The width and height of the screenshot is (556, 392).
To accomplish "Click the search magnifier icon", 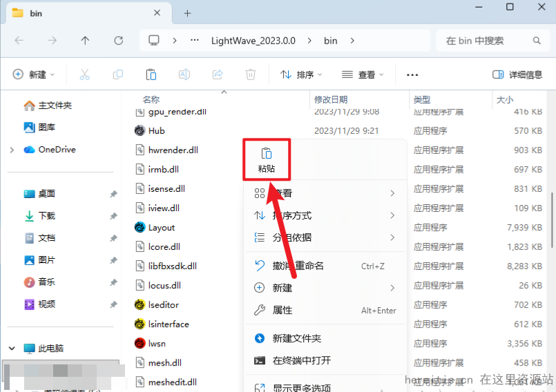I will point(537,41).
